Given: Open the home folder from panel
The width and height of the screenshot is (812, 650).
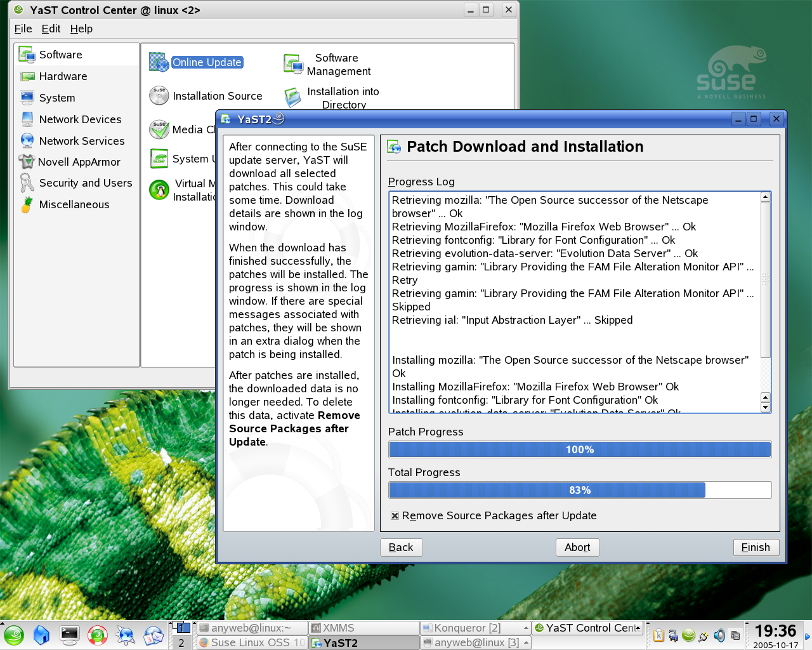Looking at the screenshot, I should pyautogui.click(x=41, y=635).
